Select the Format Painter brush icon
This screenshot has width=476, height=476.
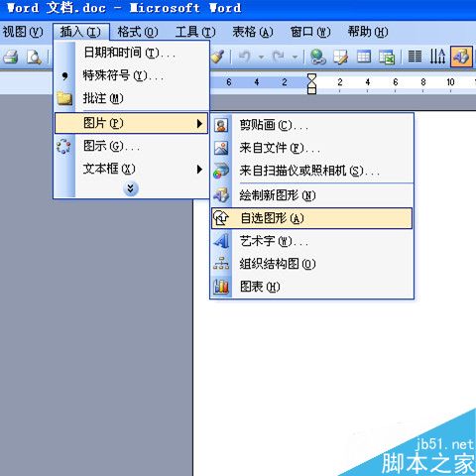(x=218, y=57)
